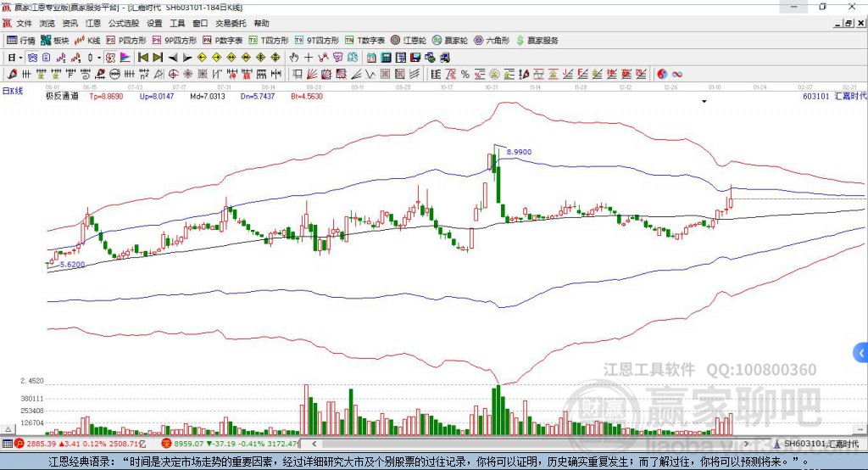Open the 帮助 menu
Image resolution: width=868 pixels, height=470 pixels.
coord(261,23)
